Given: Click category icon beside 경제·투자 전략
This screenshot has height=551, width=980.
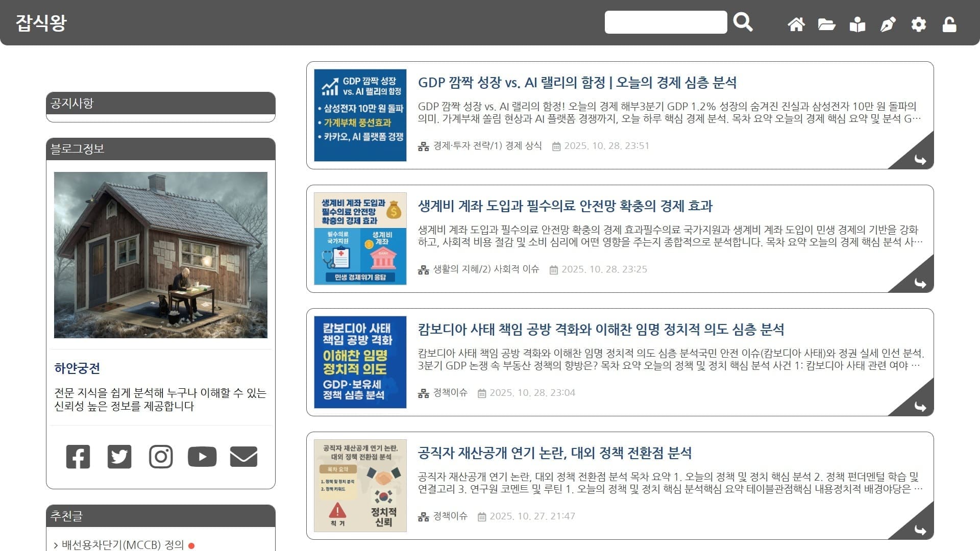Looking at the screenshot, I should pos(423,146).
